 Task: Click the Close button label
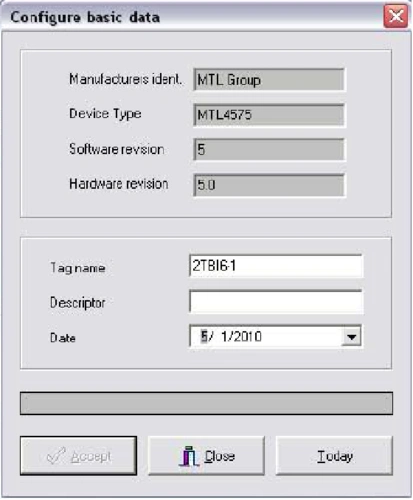(x=220, y=456)
